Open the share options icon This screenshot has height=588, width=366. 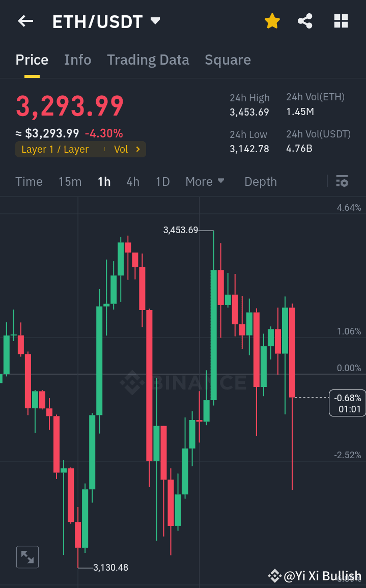[305, 21]
